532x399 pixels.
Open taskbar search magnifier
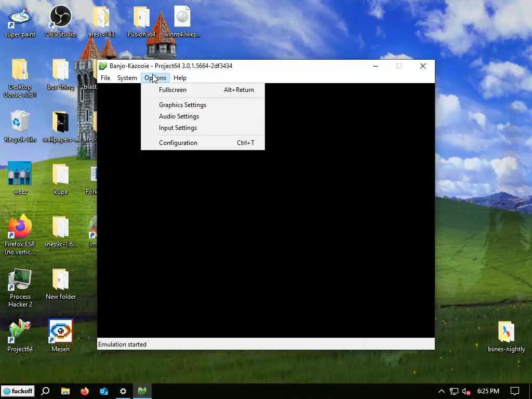45,391
